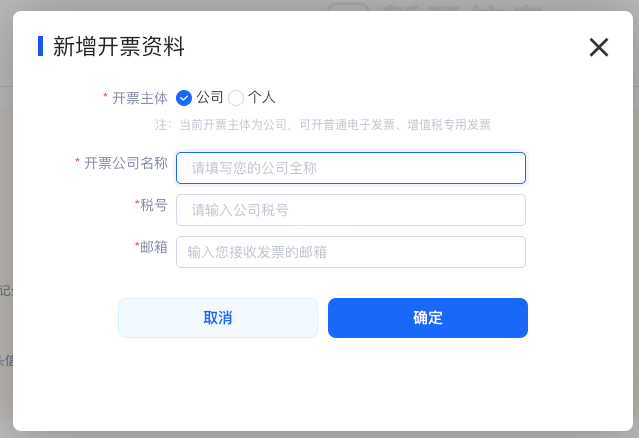Image resolution: width=639 pixels, height=438 pixels.
Task: Click the 公司 option text label
Action: pyautogui.click(x=210, y=98)
